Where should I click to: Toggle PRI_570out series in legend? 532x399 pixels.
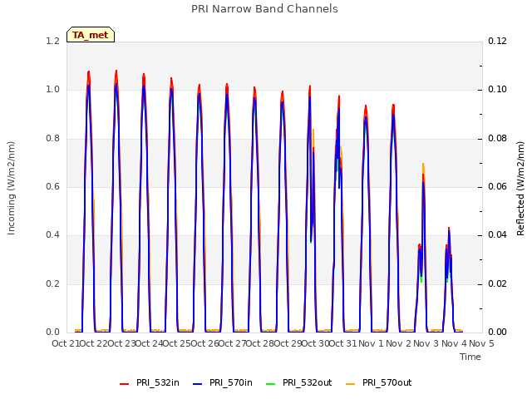[379, 382]
